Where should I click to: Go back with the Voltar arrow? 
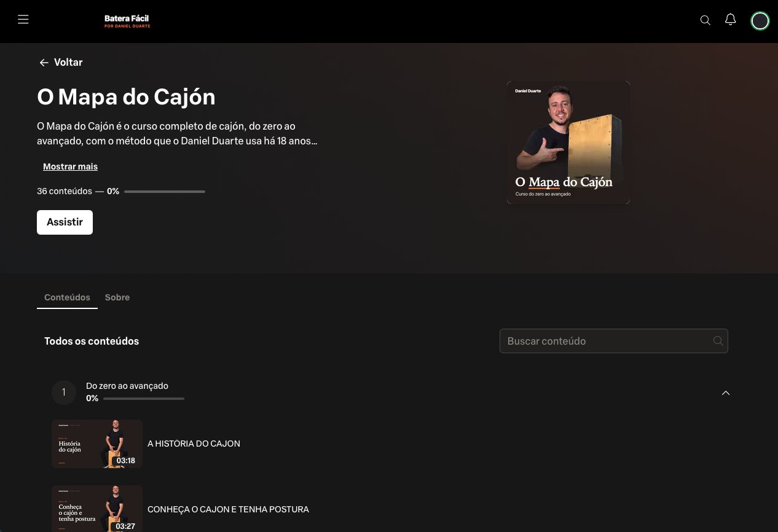tap(44, 63)
